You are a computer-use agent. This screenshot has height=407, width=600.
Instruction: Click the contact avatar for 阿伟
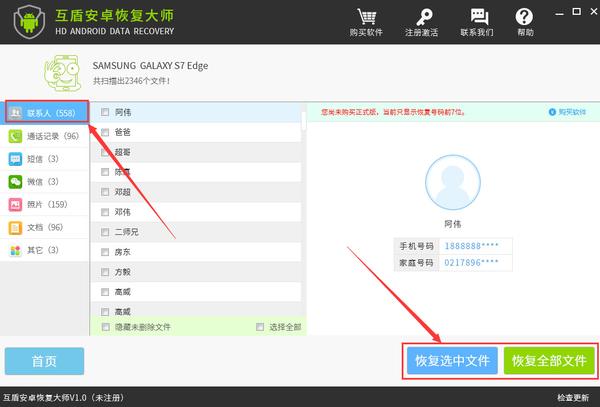[453, 182]
